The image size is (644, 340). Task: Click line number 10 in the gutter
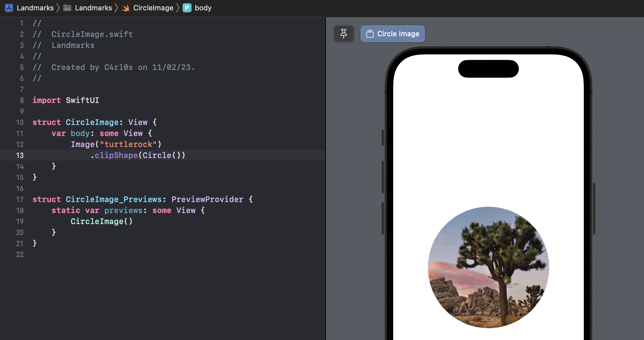pyautogui.click(x=20, y=122)
